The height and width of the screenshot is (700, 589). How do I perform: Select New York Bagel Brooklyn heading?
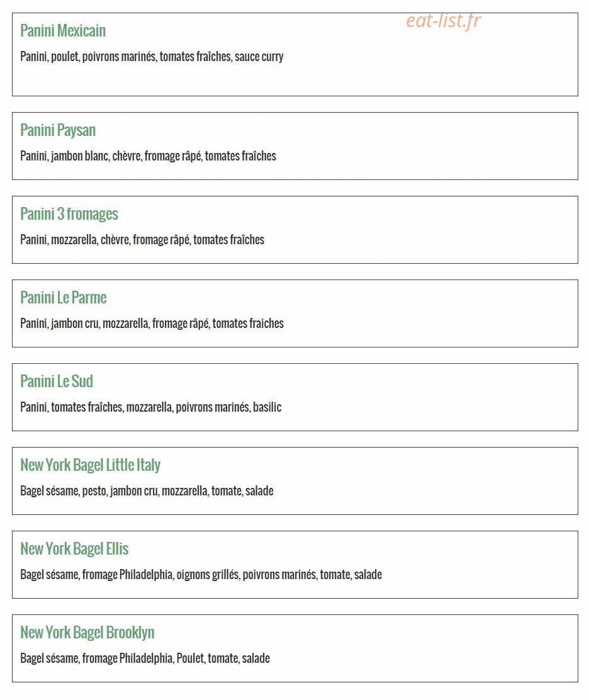(87, 633)
